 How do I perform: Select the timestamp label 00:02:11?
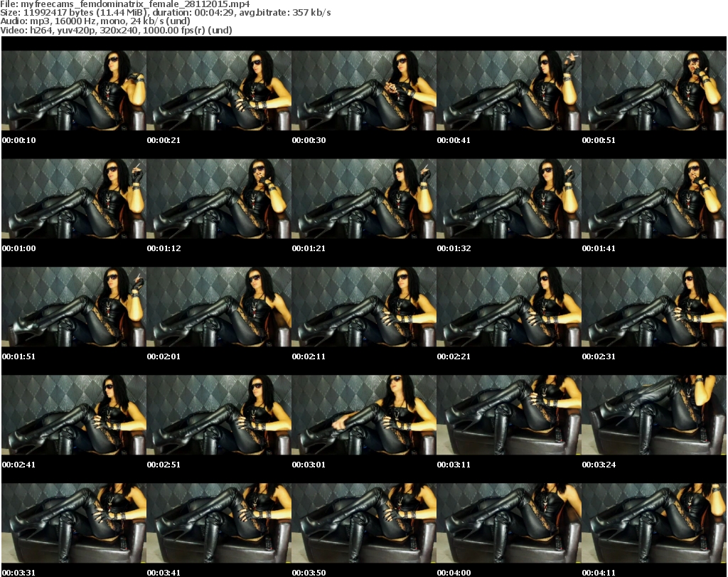pos(309,356)
